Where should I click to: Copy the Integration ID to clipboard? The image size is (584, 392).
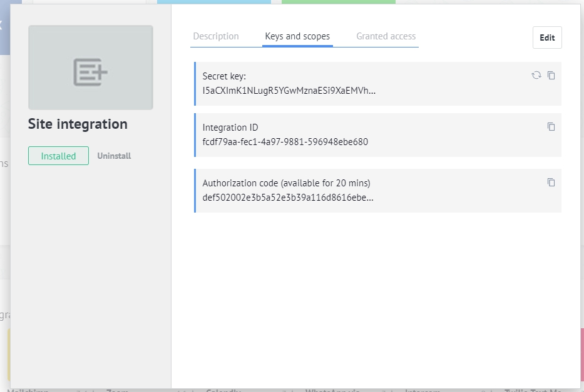(x=551, y=126)
